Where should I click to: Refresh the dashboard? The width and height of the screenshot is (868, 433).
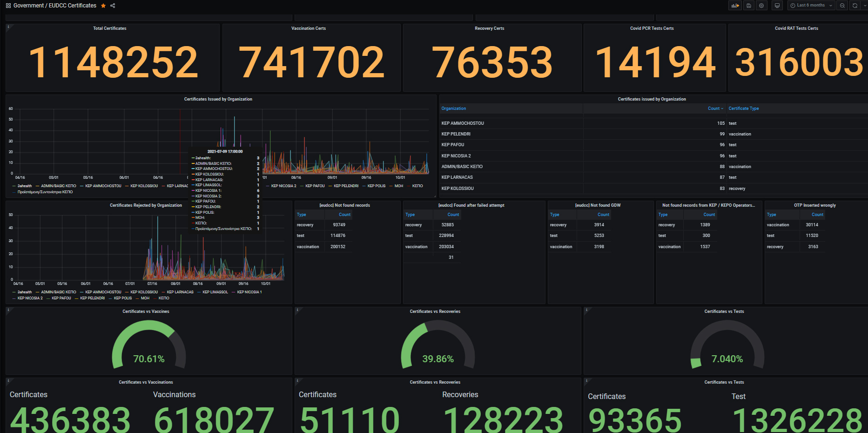pyautogui.click(x=855, y=6)
